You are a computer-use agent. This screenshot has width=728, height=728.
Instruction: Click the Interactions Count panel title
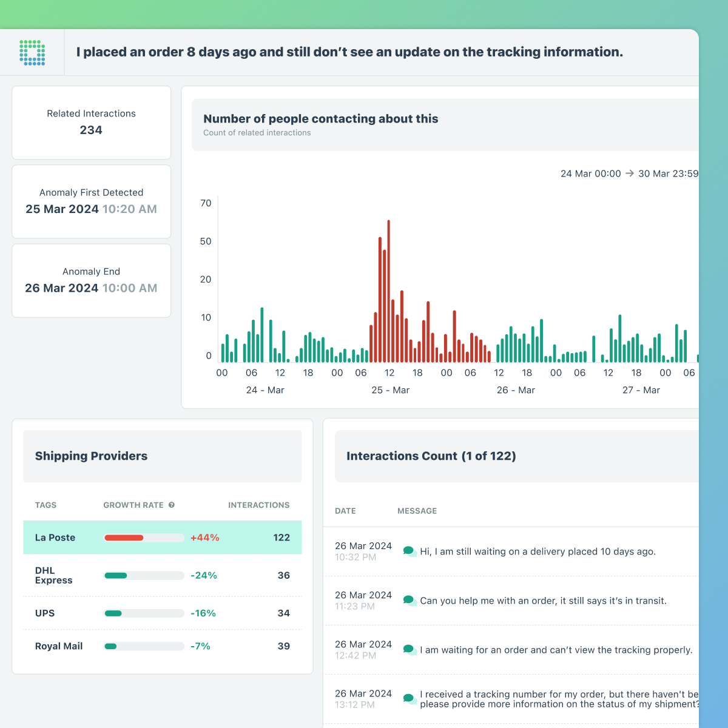click(x=430, y=456)
